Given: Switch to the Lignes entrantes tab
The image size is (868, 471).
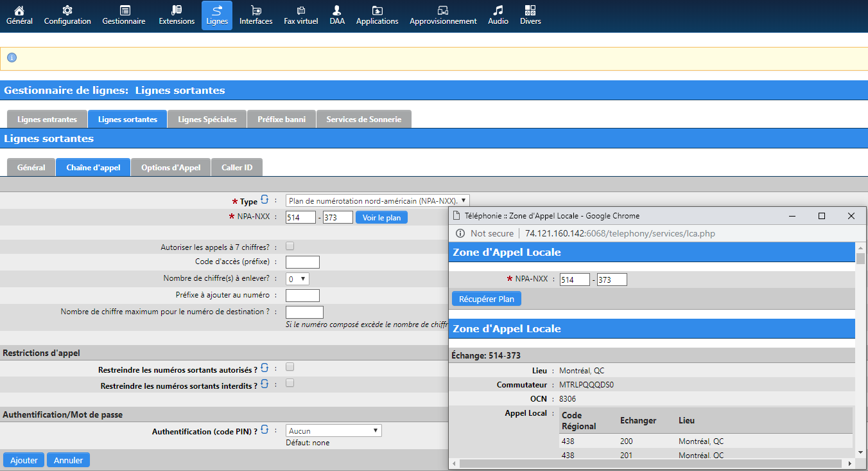Looking at the screenshot, I should (x=47, y=120).
